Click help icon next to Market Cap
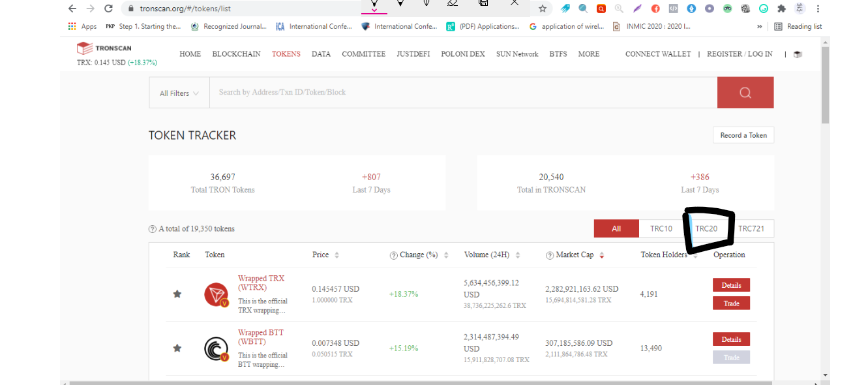Viewport: 868px width, 385px height. click(550, 255)
